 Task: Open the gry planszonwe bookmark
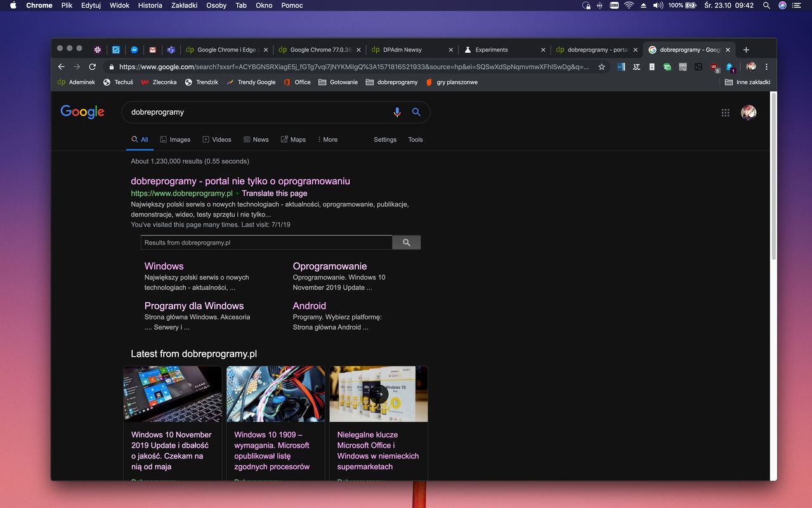[x=452, y=82]
